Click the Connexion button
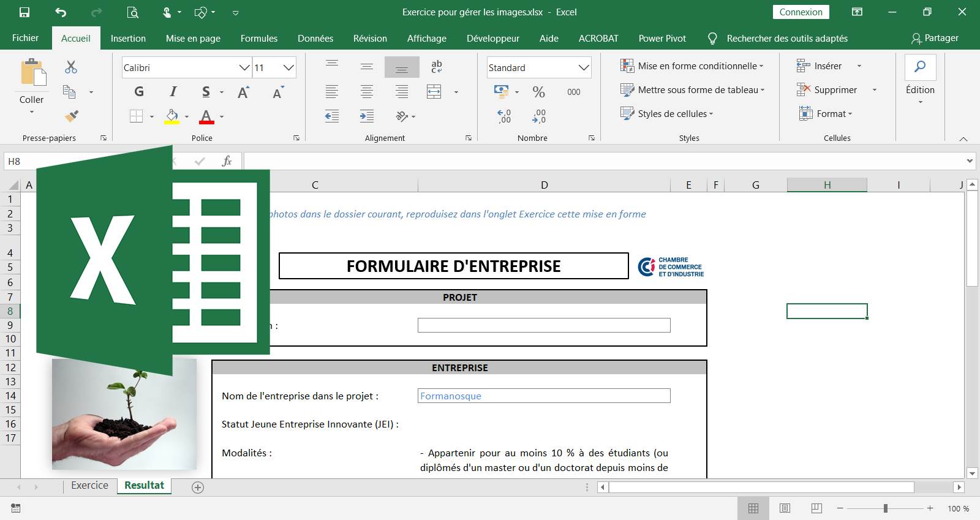Image resolution: width=980 pixels, height=520 pixels. [x=801, y=12]
